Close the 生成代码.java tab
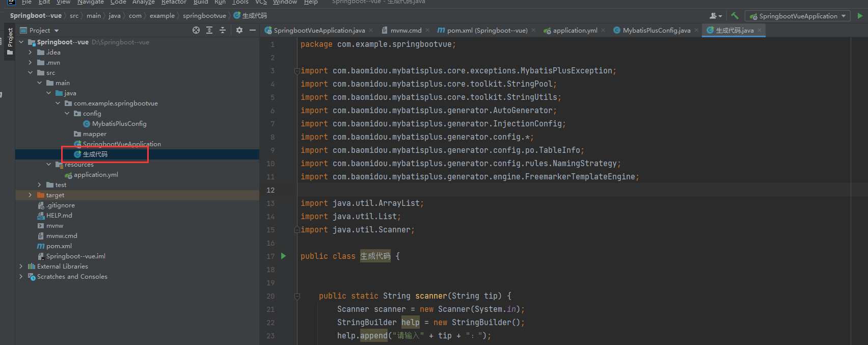Viewport: 868px width, 345px height. 759,31
